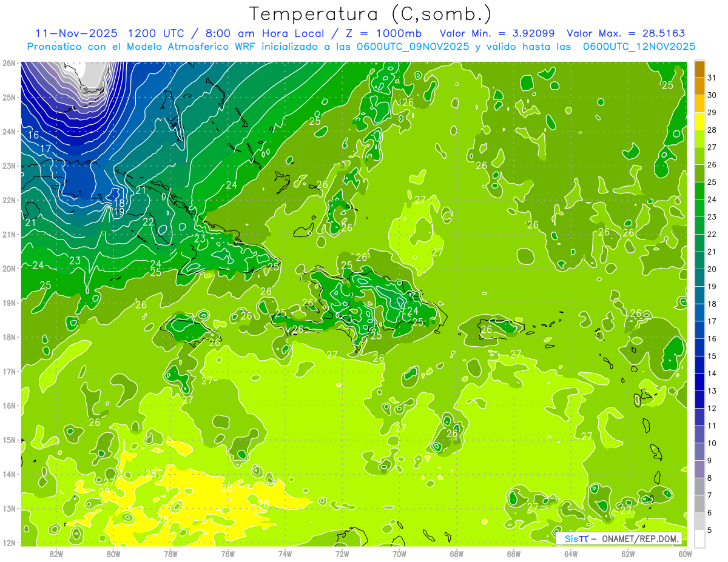This screenshot has height=562, width=728.
Task: Click the legend value '31'
Action: 712,78
